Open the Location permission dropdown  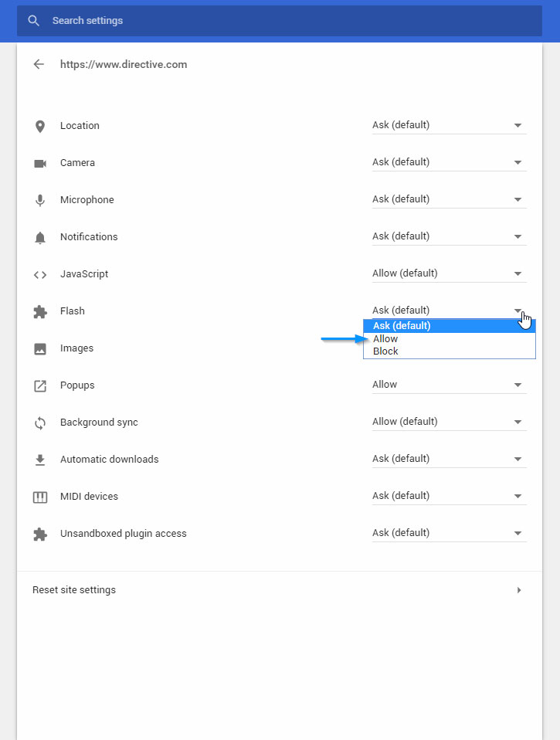[448, 124]
